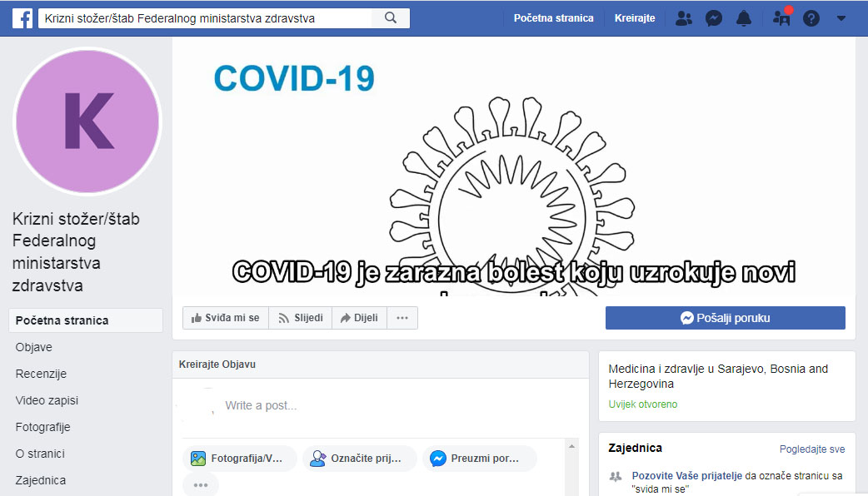
Task: Click the Write a post field
Action: (375, 406)
